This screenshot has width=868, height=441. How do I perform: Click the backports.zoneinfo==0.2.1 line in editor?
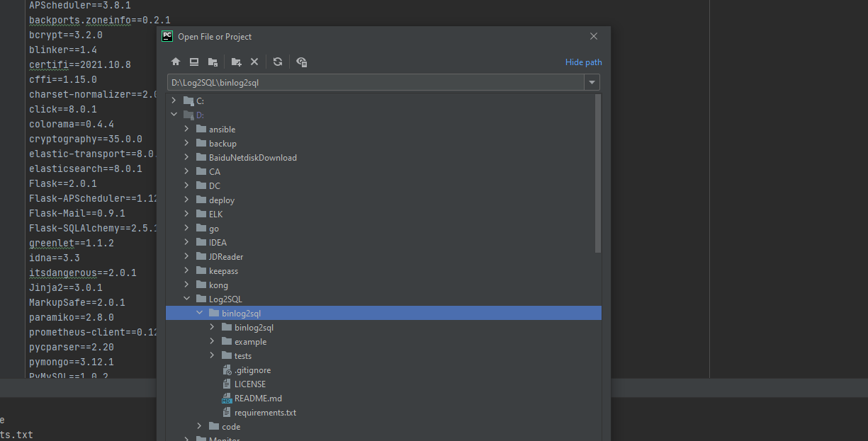100,20
